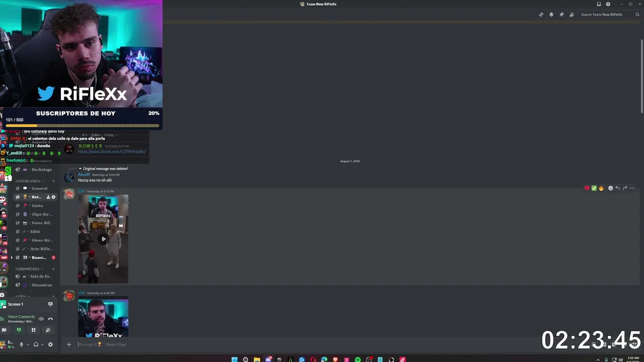Viewport: 644px width, 362px height.
Task: Show hidden system tray icons
Action: 598,359
